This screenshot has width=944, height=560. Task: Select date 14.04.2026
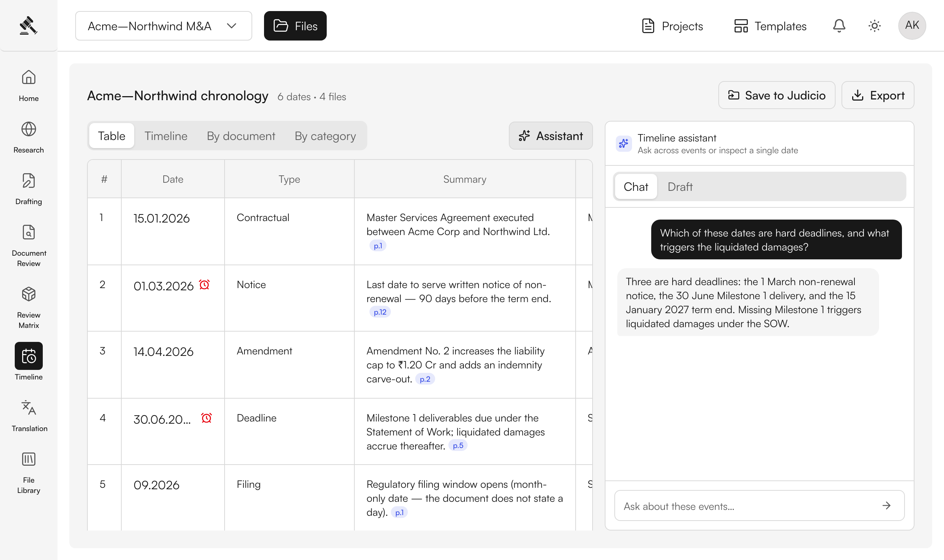(163, 351)
